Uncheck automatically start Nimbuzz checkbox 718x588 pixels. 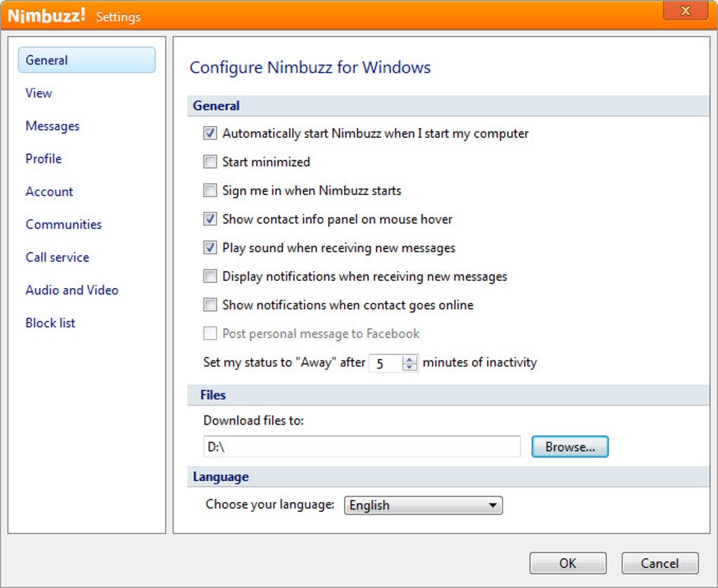coord(210,133)
